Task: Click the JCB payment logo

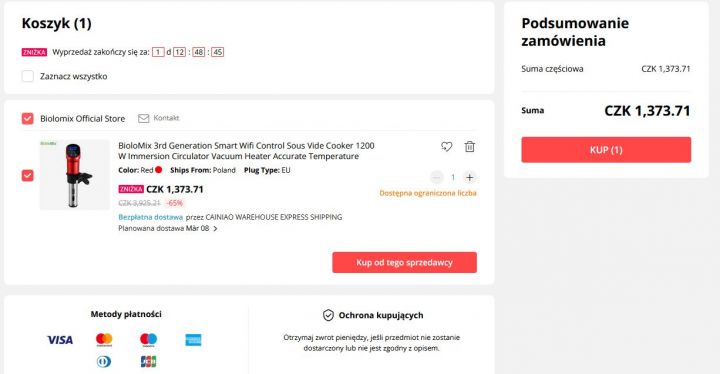Action: tap(148, 362)
